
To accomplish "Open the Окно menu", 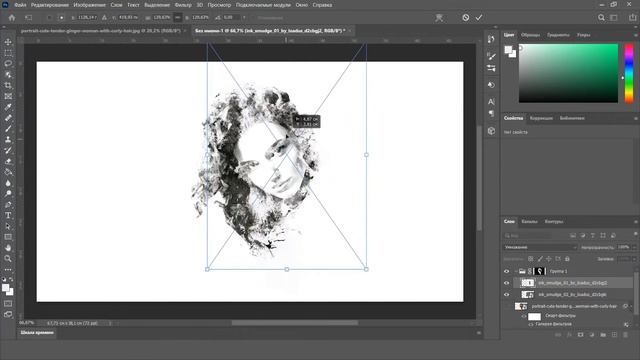I will point(302,5).
